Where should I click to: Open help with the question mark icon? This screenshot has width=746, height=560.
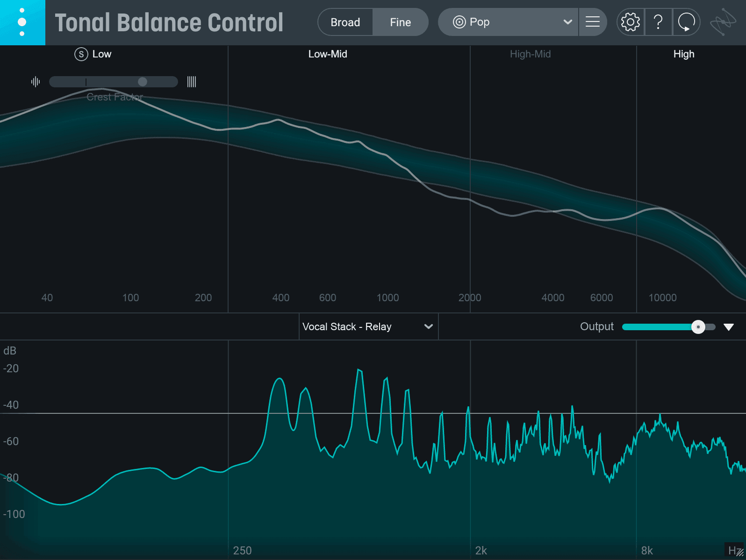coord(658,22)
